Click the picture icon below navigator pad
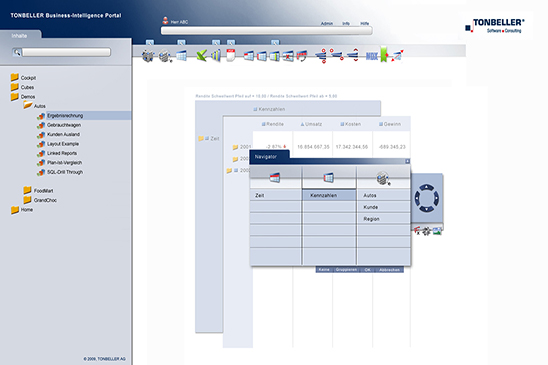548x365 pixels. [437, 231]
